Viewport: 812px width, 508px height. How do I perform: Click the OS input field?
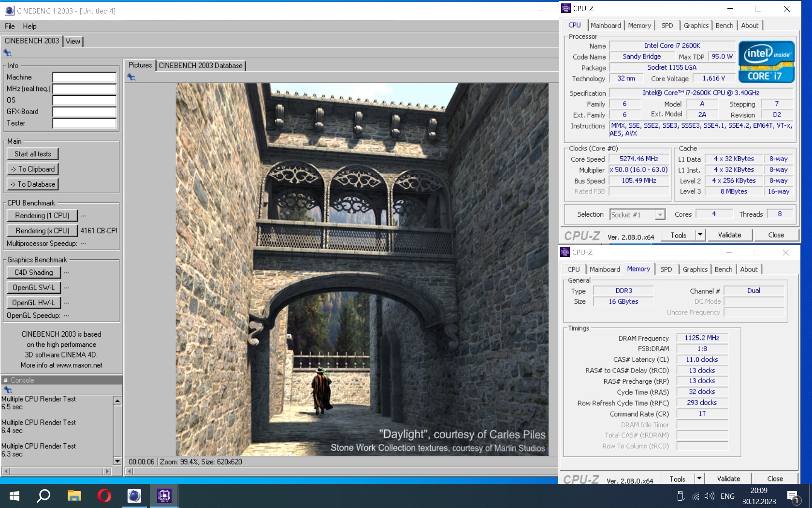(85, 100)
